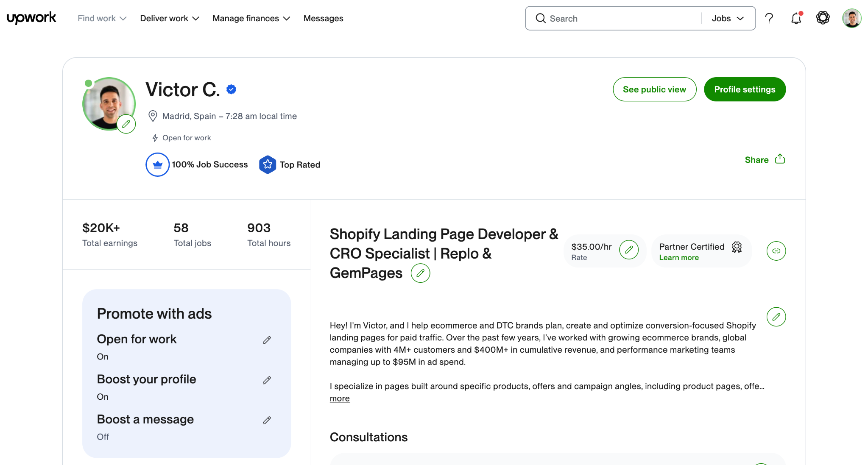Click the Partner Certified ribbon icon
This screenshot has width=868, height=465.
coord(737,247)
